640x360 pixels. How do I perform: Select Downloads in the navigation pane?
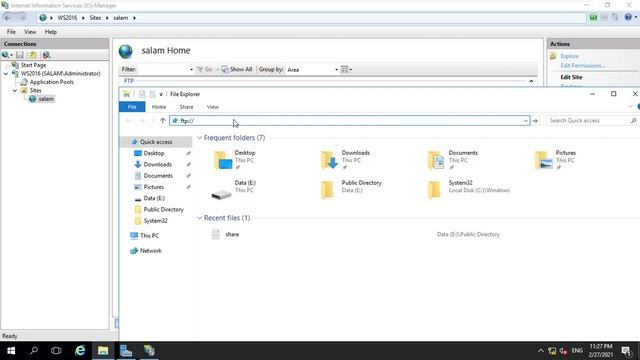coord(158,164)
